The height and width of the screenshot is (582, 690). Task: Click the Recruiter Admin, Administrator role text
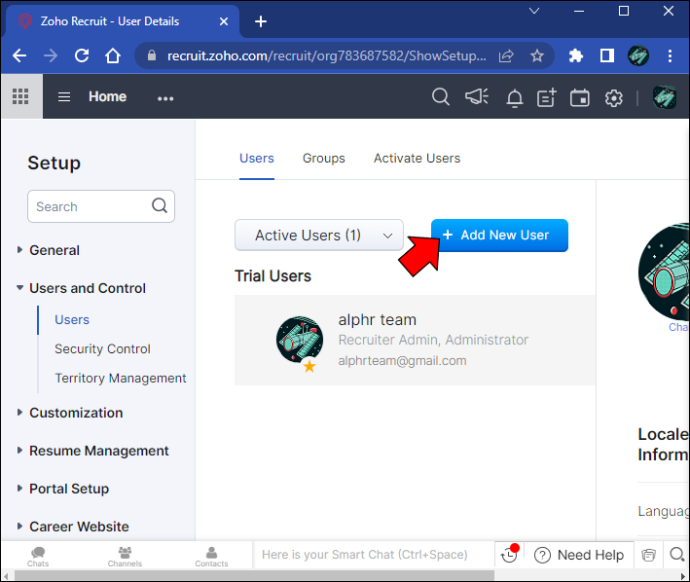click(x=433, y=340)
